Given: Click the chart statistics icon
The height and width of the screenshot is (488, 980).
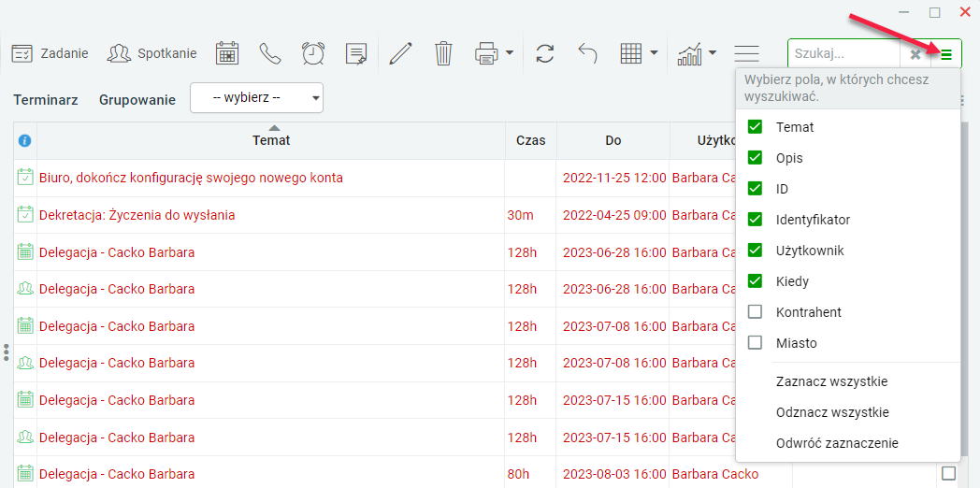Looking at the screenshot, I should click(x=689, y=53).
